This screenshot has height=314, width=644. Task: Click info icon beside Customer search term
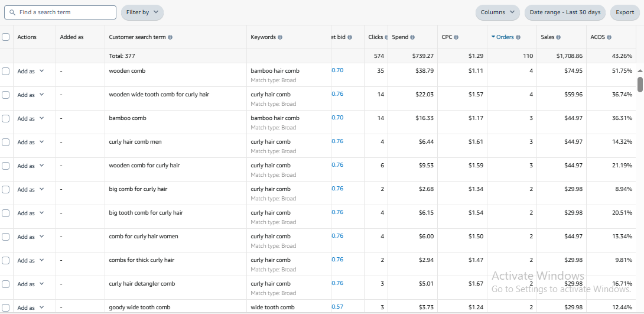tap(170, 37)
